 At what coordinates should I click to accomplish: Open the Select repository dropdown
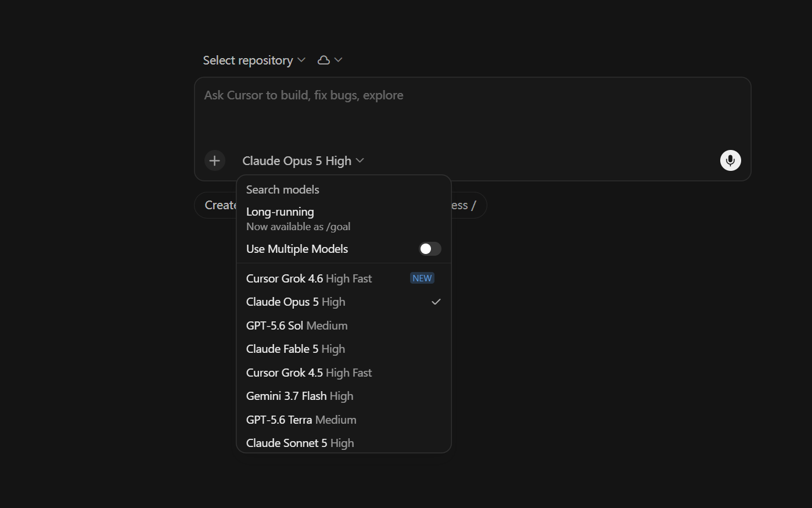pos(254,60)
